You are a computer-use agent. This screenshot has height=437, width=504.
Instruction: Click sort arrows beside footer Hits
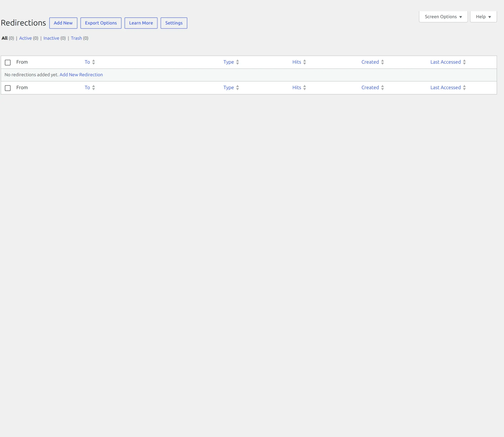pyautogui.click(x=305, y=88)
